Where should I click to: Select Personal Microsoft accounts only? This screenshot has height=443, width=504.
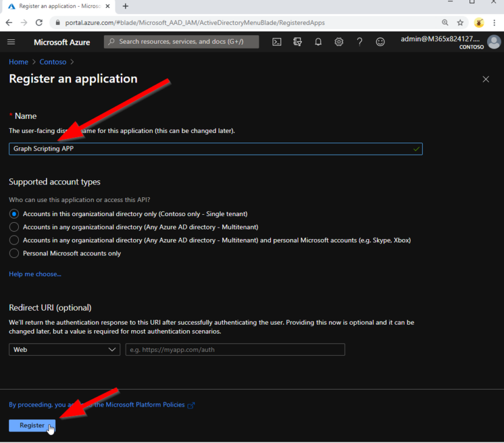14,254
